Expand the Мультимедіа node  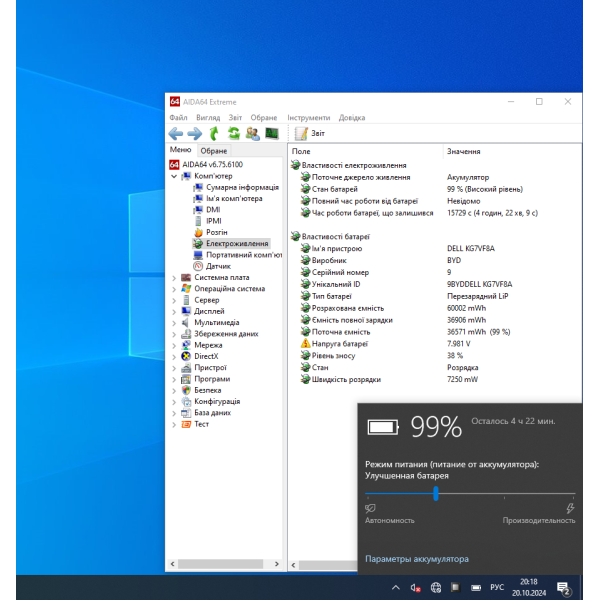[174, 323]
